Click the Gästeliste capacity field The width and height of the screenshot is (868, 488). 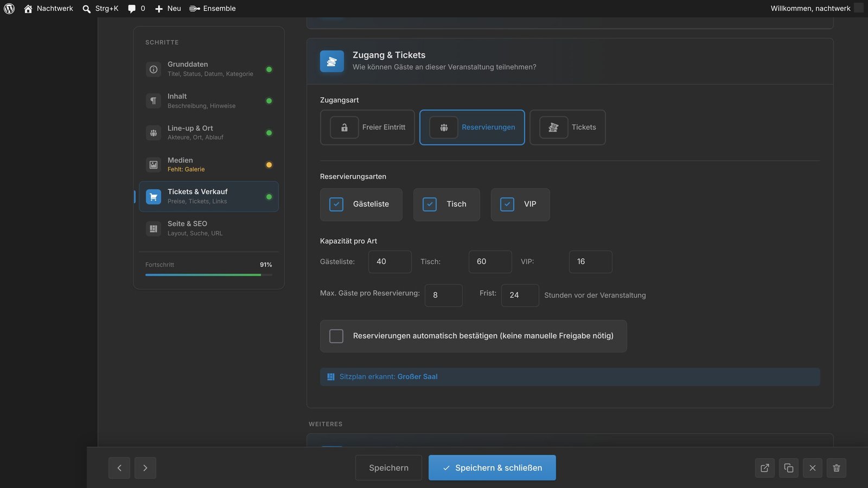[390, 262]
